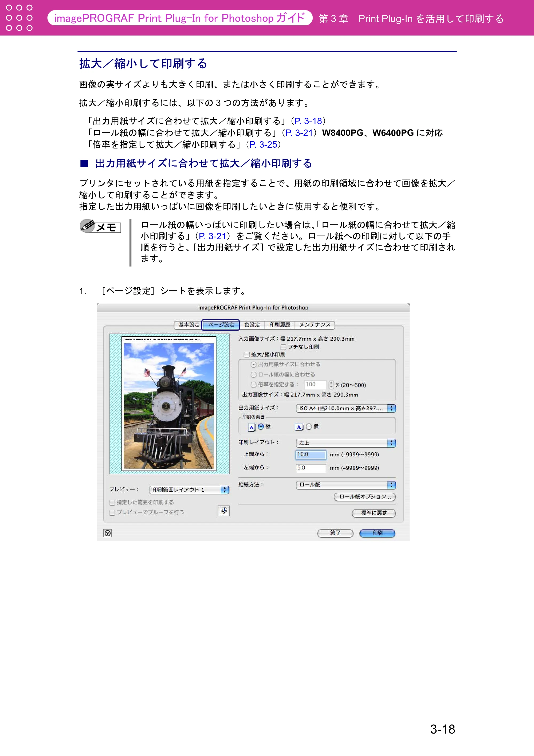Click the memo pencil icon
Viewport: 534px width, 756px height.
[x=88, y=226]
